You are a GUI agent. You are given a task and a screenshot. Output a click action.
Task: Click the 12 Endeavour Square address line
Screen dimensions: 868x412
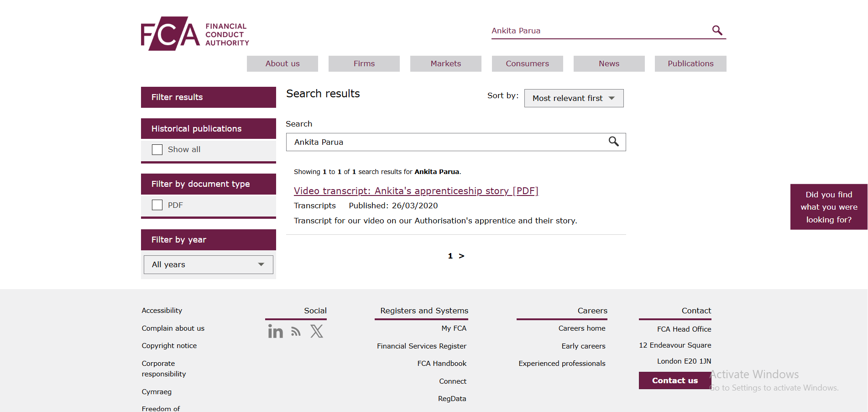[x=675, y=345]
